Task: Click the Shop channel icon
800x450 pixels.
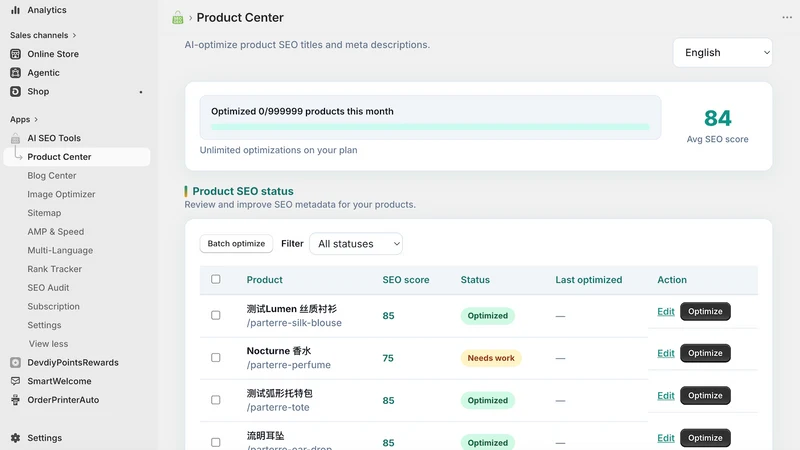Action: (15, 91)
